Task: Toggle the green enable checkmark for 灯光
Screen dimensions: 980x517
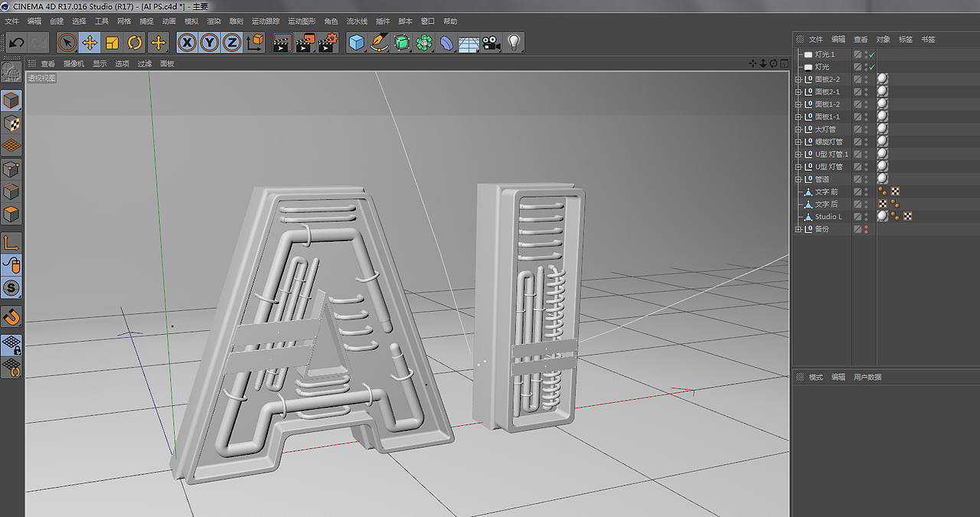Action: point(871,67)
